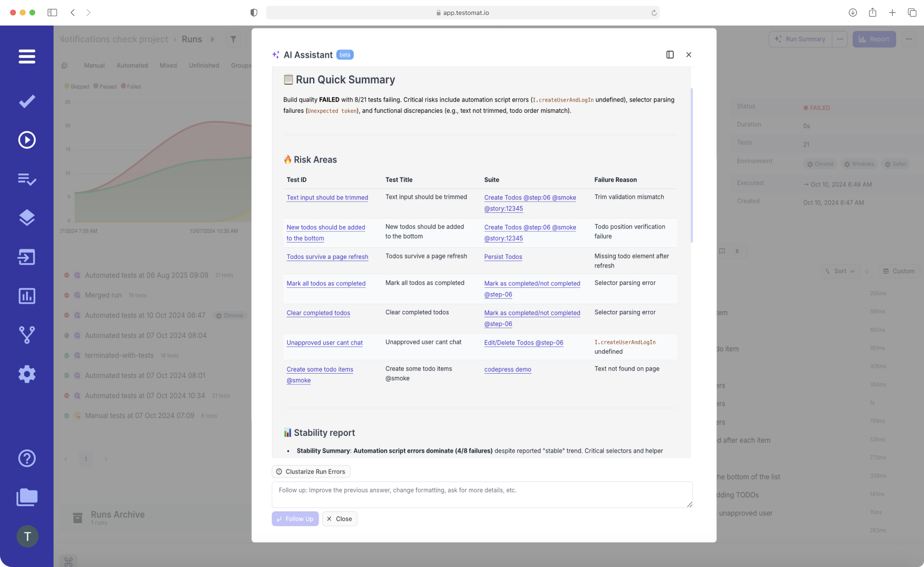Open Analytics from the sidebar
This screenshot has height=567, width=924.
pyautogui.click(x=27, y=296)
